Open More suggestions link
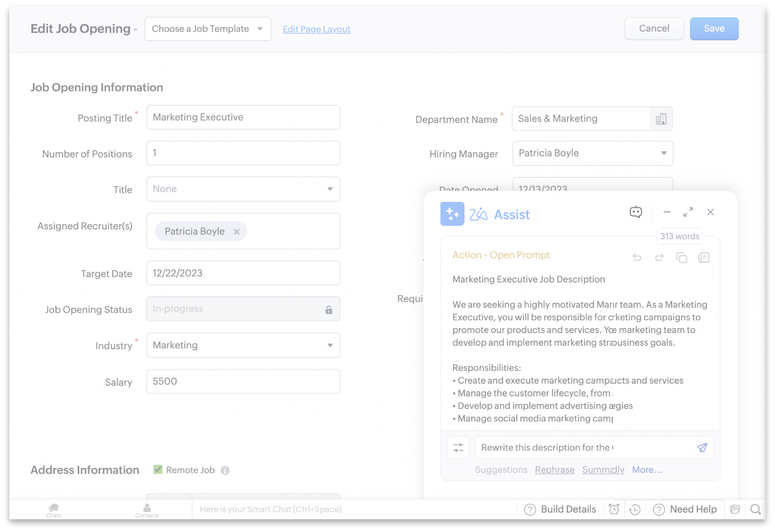The image size is (775, 532). point(647,470)
